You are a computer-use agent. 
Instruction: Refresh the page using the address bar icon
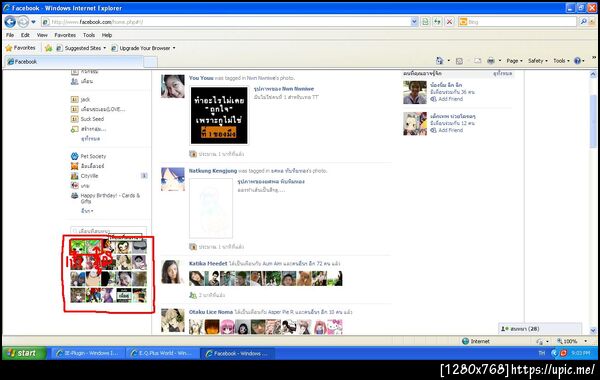[437, 22]
